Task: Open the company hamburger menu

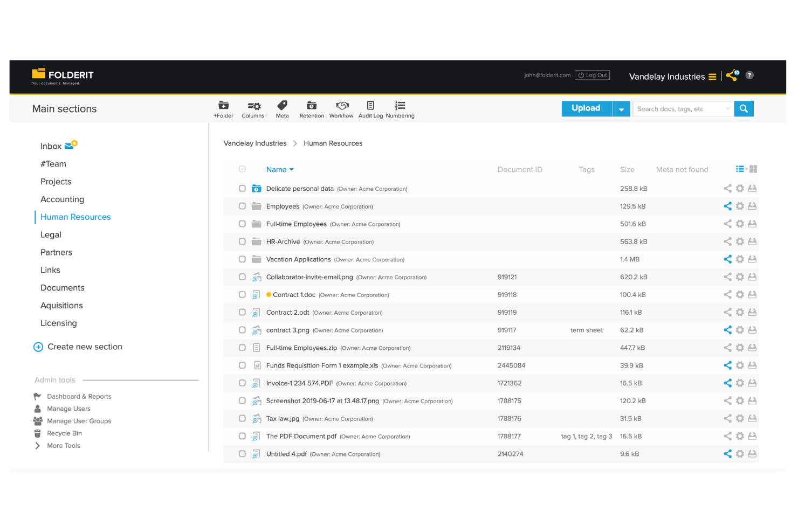Action: click(713, 77)
